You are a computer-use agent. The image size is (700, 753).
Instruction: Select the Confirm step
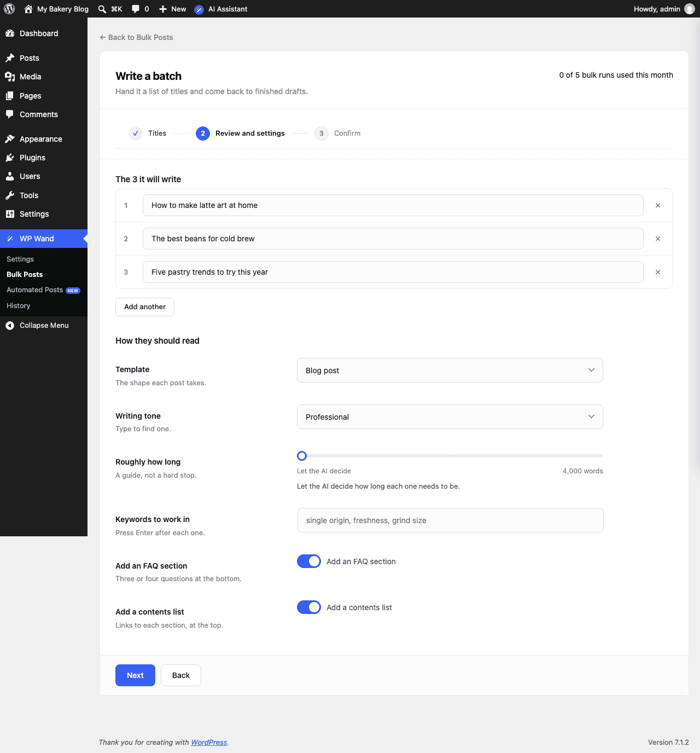coord(337,133)
